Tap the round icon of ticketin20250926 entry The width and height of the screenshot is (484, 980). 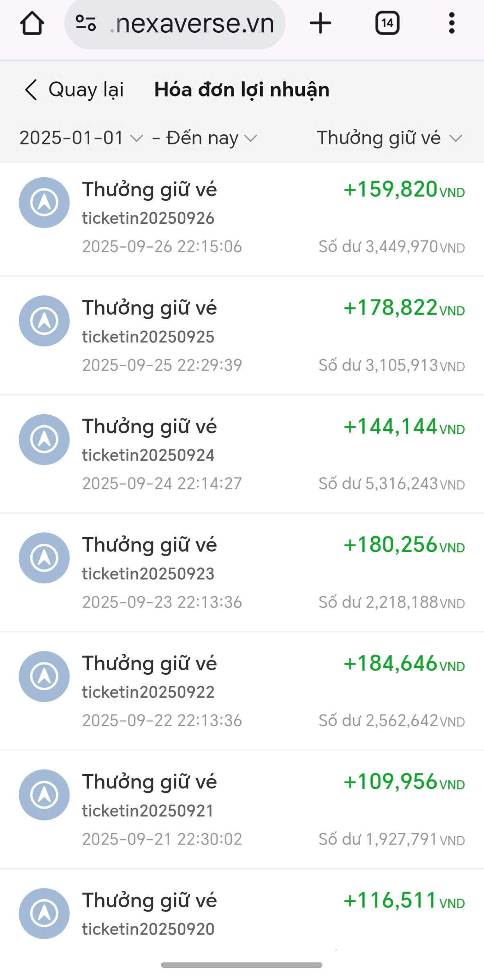click(x=44, y=203)
